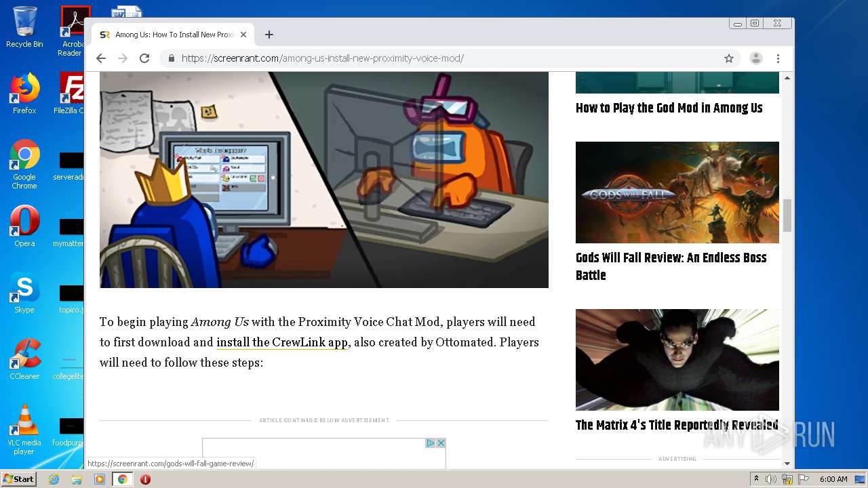Open the install the CrewLink app link
The width and height of the screenshot is (868, 488).
pos(282,342)
